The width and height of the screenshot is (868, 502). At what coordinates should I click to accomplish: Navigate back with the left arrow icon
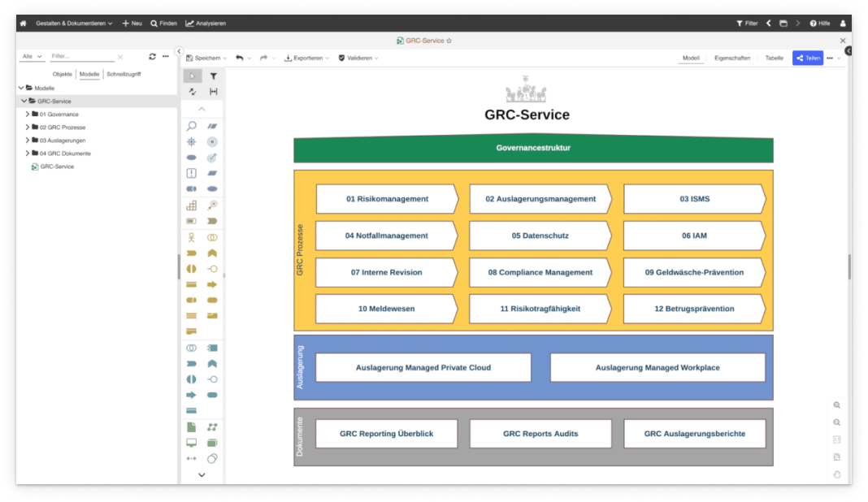768,24
